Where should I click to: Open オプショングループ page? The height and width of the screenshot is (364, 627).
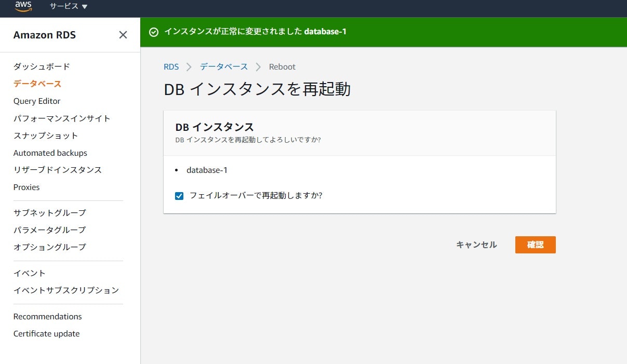[x=50, y=247]
